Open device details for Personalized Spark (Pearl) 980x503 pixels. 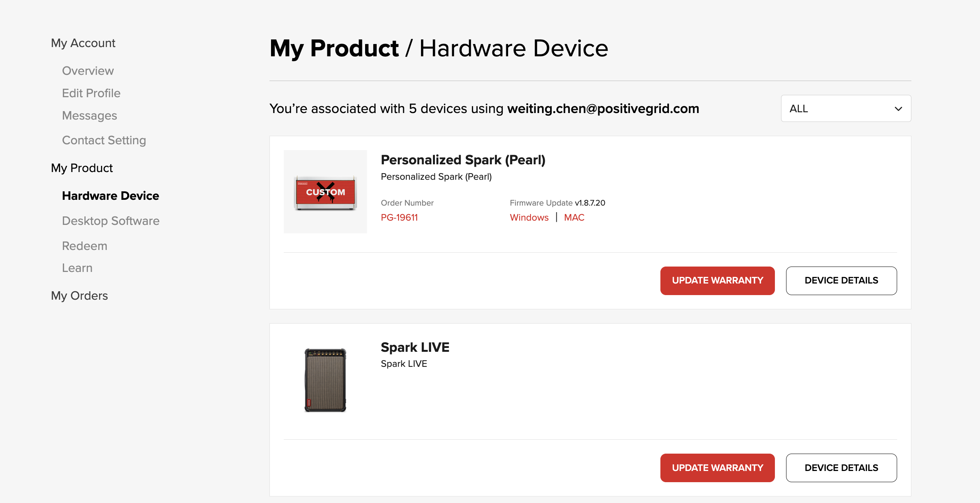coord(841,280)
